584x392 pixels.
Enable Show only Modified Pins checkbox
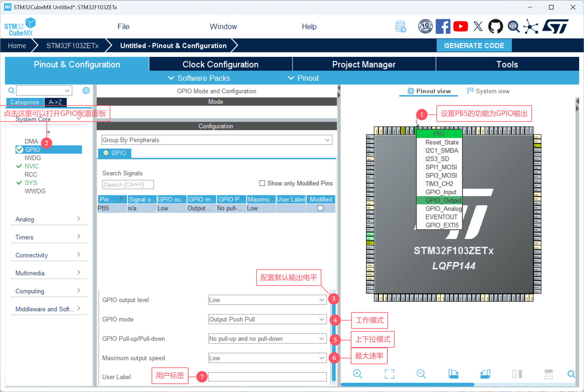262,183
